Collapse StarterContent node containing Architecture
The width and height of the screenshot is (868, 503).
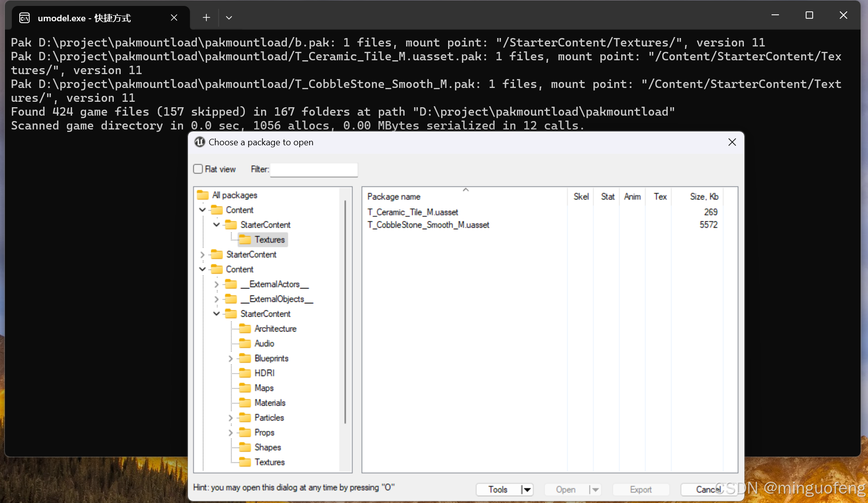coord(217,314)
